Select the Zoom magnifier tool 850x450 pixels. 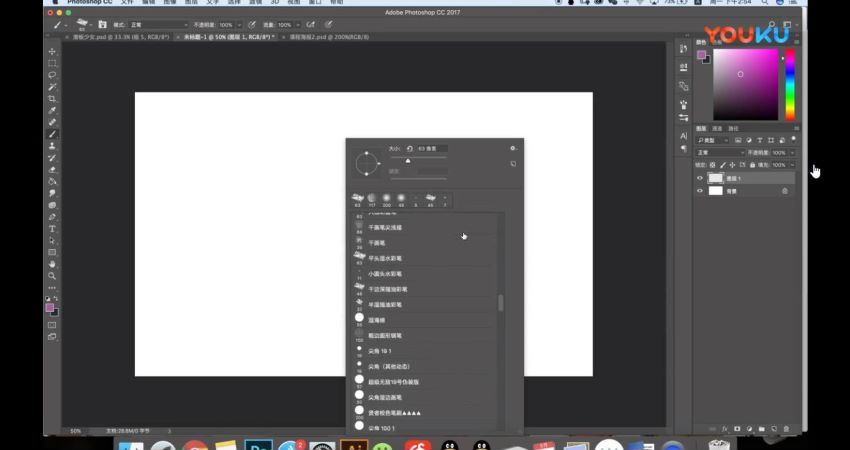tap(52, 276)
